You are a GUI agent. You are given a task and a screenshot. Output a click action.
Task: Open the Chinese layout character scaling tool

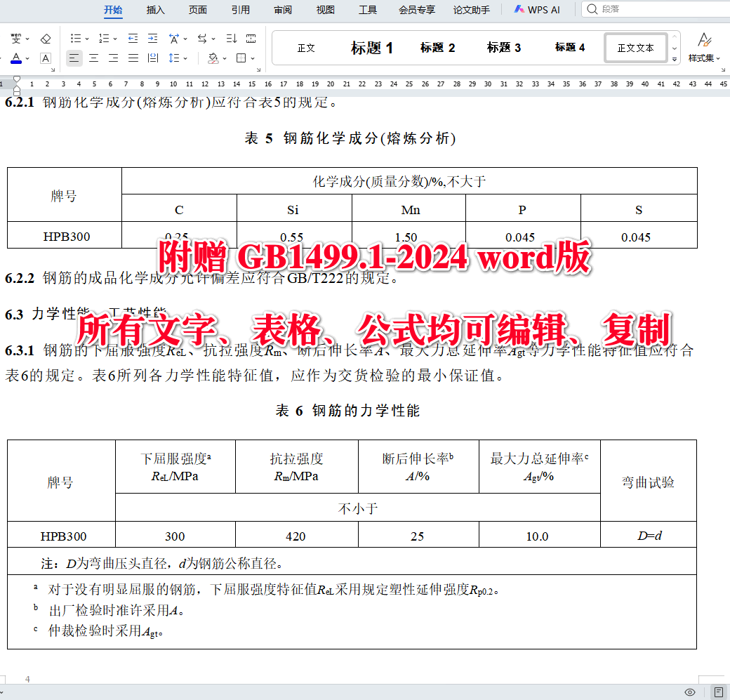point(174,39)
